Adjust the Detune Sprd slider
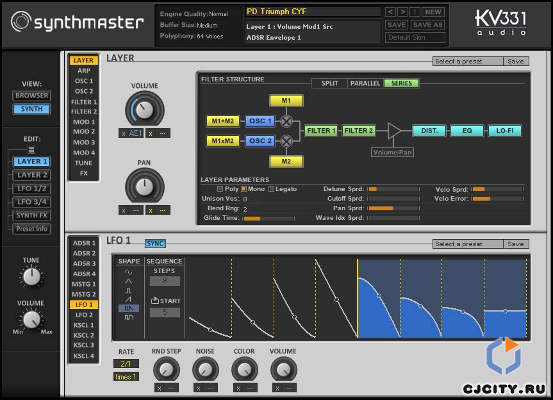Image resolution: width=553 pixels, height=400 pixels. coord(394,189)
